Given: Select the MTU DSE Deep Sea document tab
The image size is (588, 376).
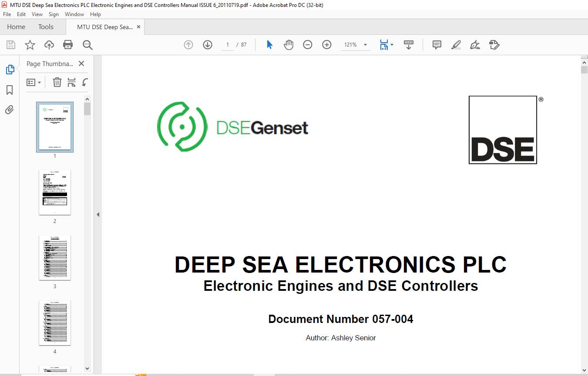Looking at the screenshot, I should [x=105, y=27].
